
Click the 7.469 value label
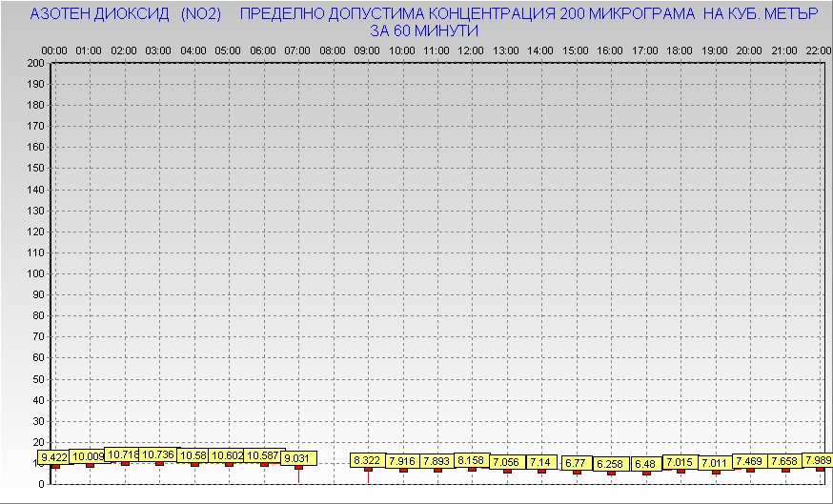tap(750, 461)
